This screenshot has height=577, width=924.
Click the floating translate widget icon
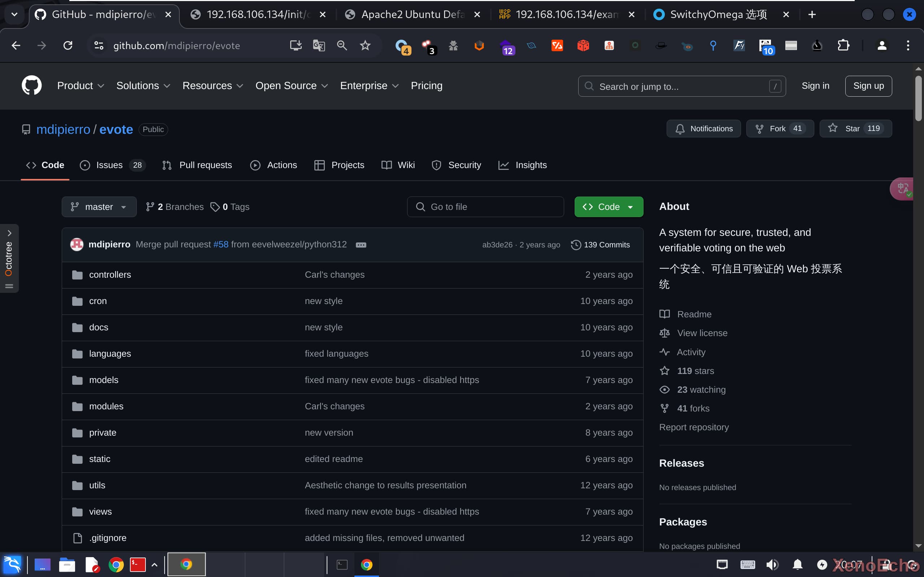point(903,189)
